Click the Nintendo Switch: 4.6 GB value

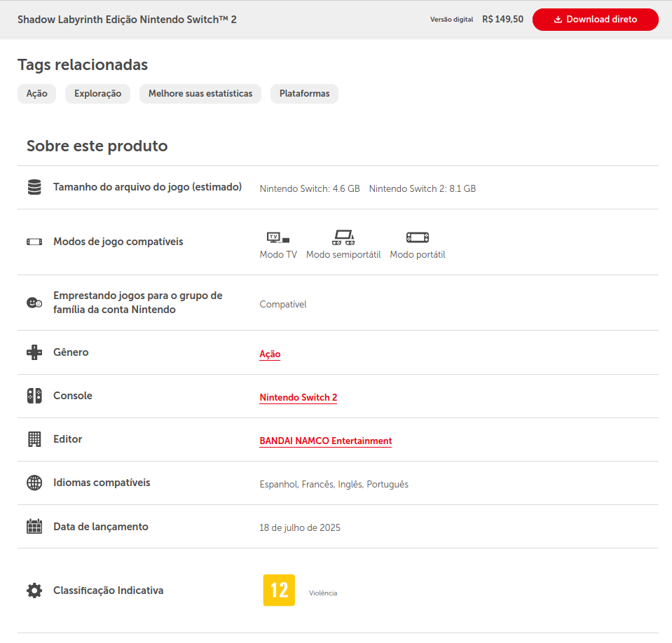pos(310,189)
